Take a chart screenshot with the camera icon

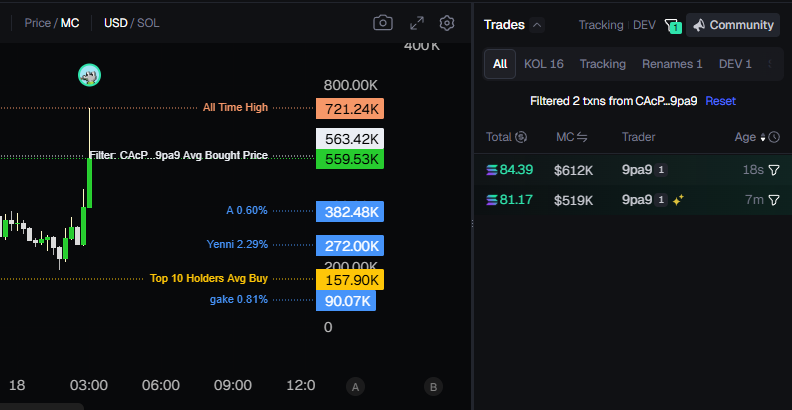(382, 23)
